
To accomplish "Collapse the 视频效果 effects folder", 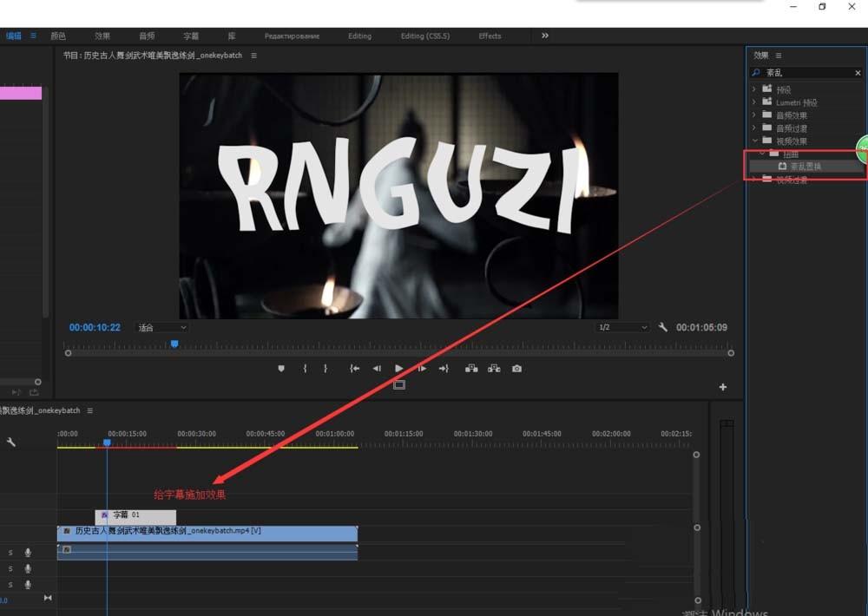I will 754,140.
